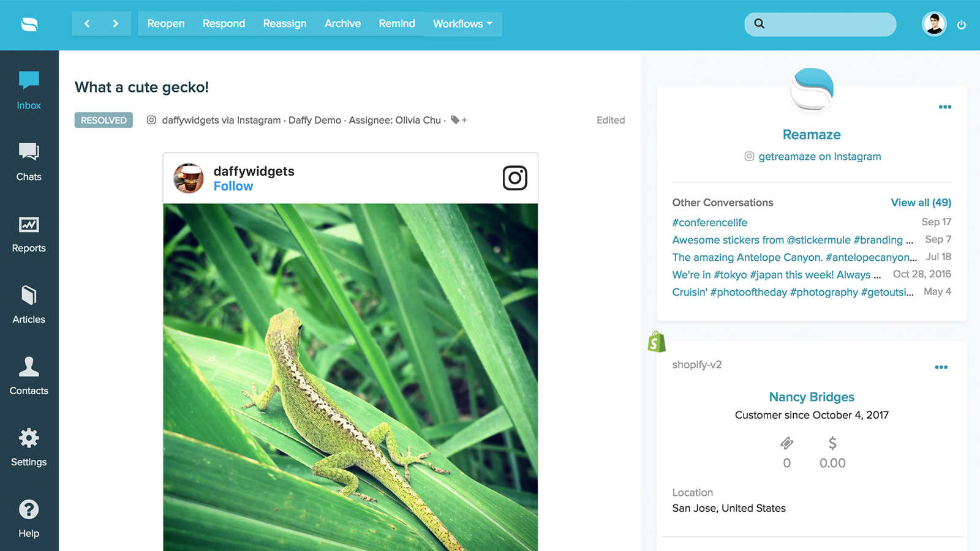This screenshot has width=980, height=551.
Task: Open the Articles section
Action: 29,305
